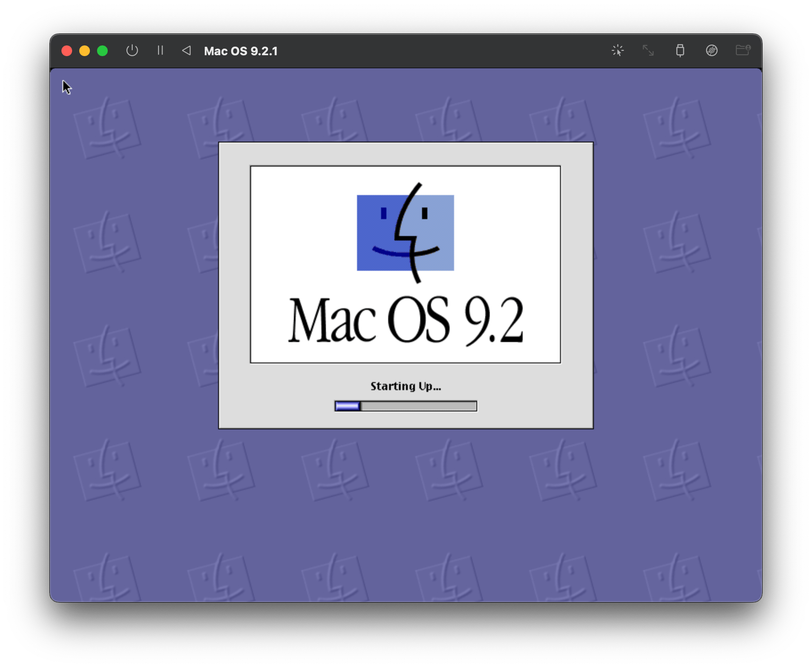
Task: Power off the virtual machine
Action: (x=132, y=51)
